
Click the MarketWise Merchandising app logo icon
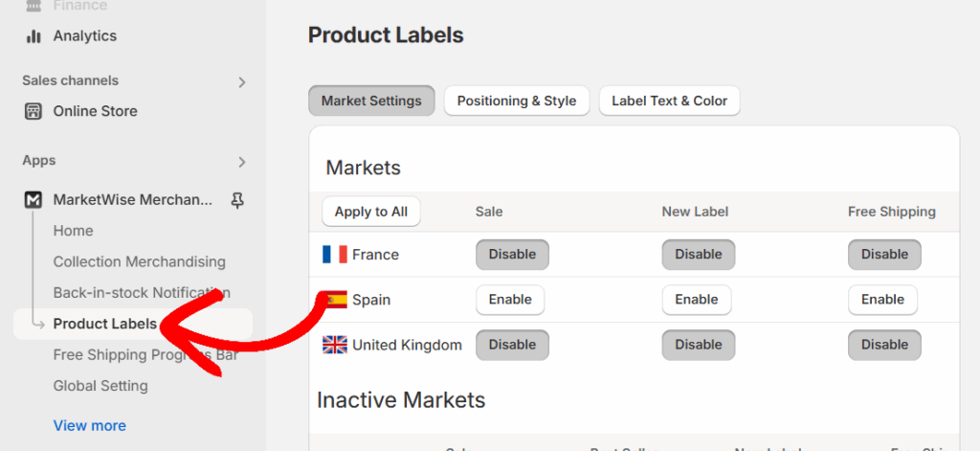pyautogui.click(x=33, y=200)
